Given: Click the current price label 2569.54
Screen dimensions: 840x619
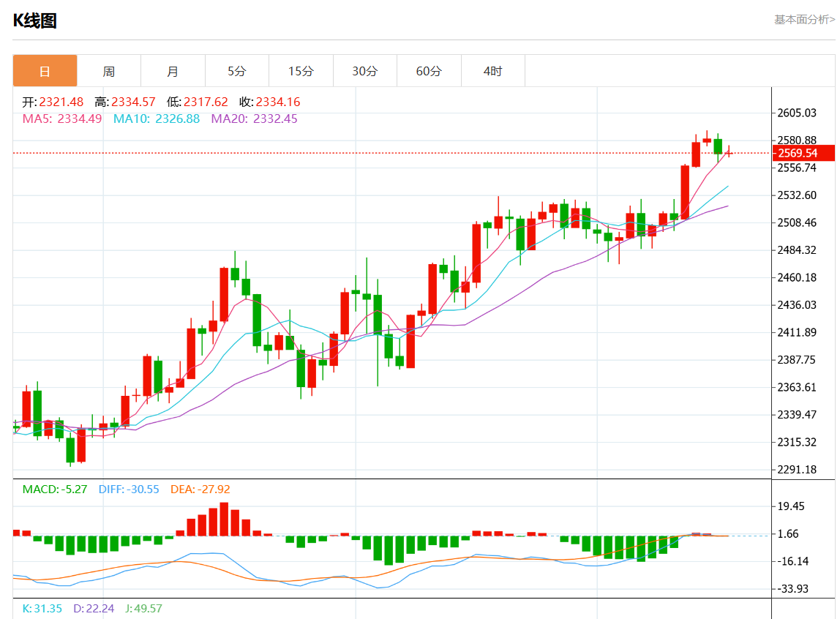Looking at the screenshot, I should (x=803, y=153).
